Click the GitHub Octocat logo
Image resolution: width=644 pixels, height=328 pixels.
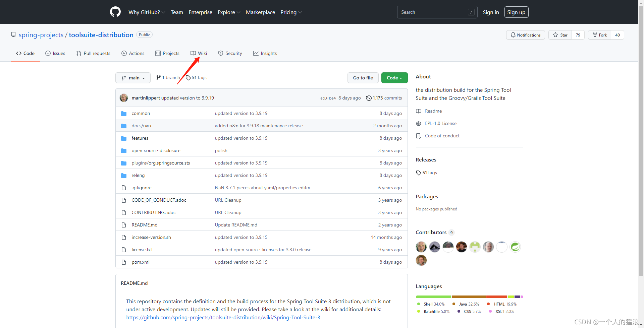click(x=115, y=12)
